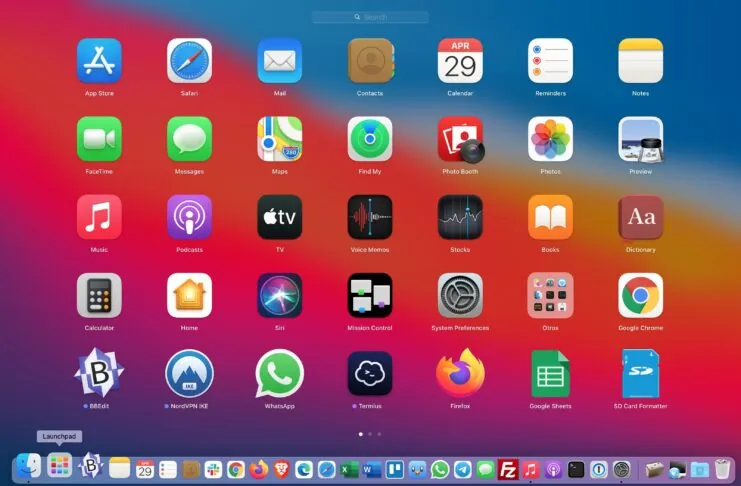Activate Siri from Launchpad
The image size is (741, 486).
coord(280,295)
